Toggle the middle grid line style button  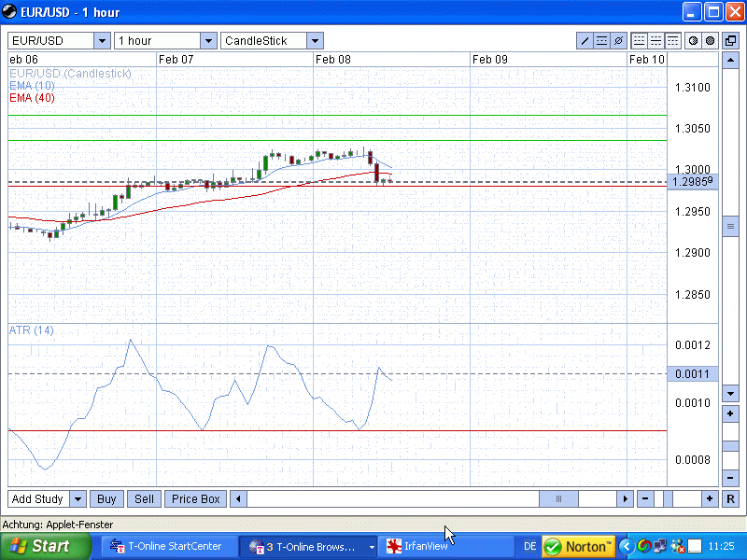pos(655,41)
